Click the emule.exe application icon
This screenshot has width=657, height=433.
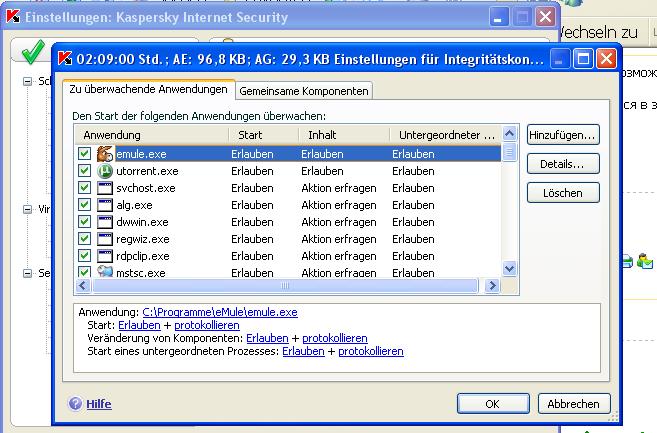(106, 154)
